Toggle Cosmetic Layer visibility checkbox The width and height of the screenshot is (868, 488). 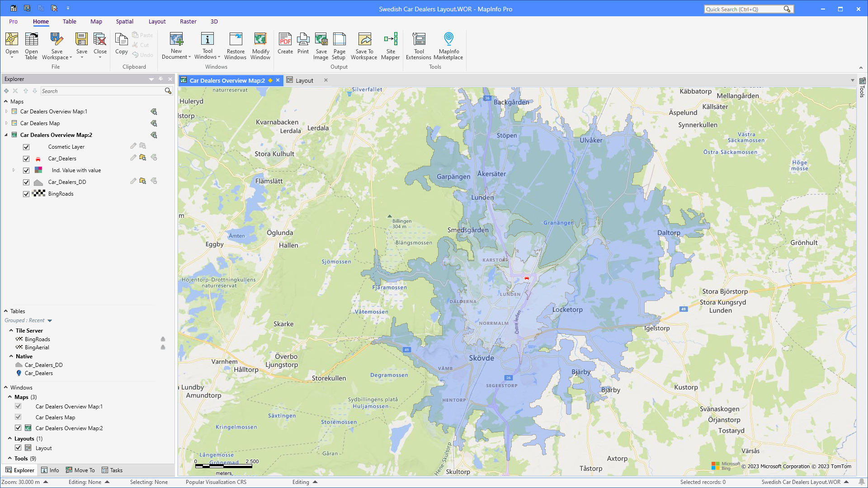coord(26,147)
